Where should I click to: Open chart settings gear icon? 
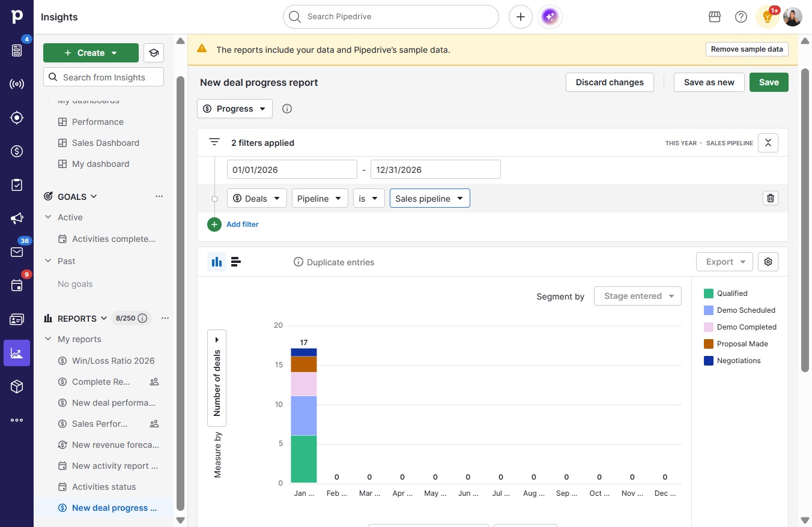(x=768, y=262)
